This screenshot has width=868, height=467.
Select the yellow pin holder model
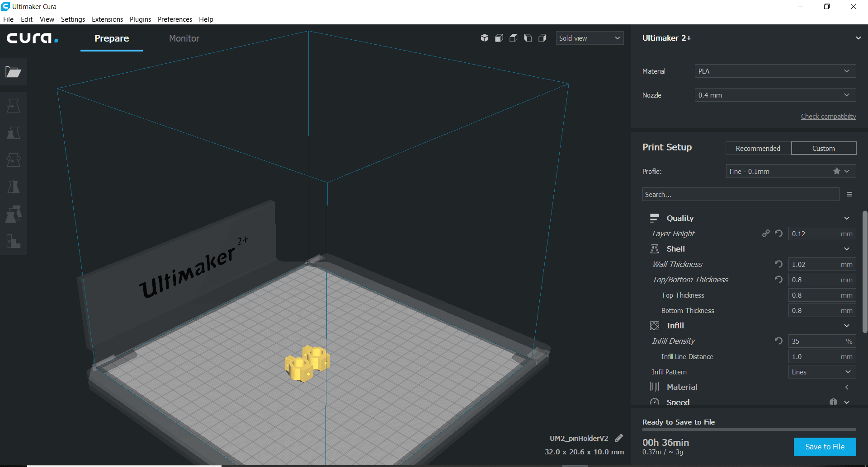point(307,364)
